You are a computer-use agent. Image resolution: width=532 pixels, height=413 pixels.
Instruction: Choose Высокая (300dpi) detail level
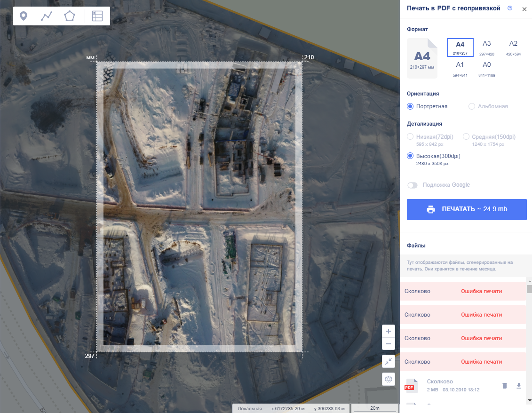410,156
